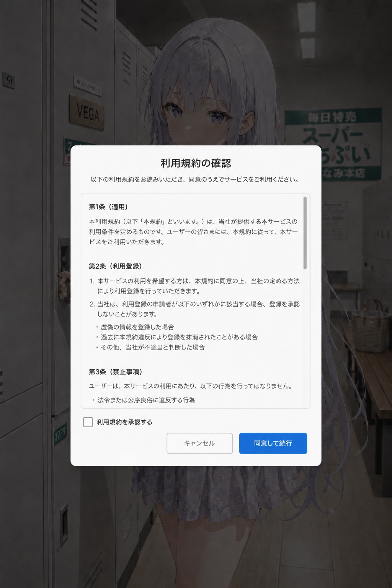Click the sentence ユーザーは、本サービスの利用にあたり

191,386
